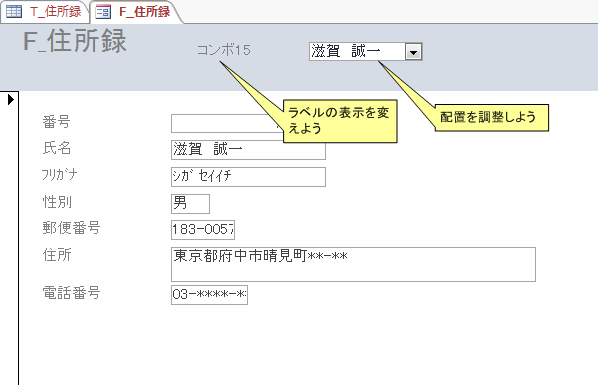Click the 郵便番号 field 183-0057
Viewport: 599px width, 386px height.
point(203,230)
